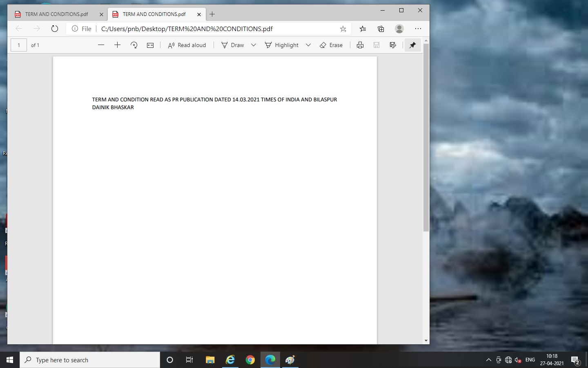Expand the Highlight color dropdown arrow
Image resolution: width=588 pixels, height=368 pixels.
[x=308, y=45]
